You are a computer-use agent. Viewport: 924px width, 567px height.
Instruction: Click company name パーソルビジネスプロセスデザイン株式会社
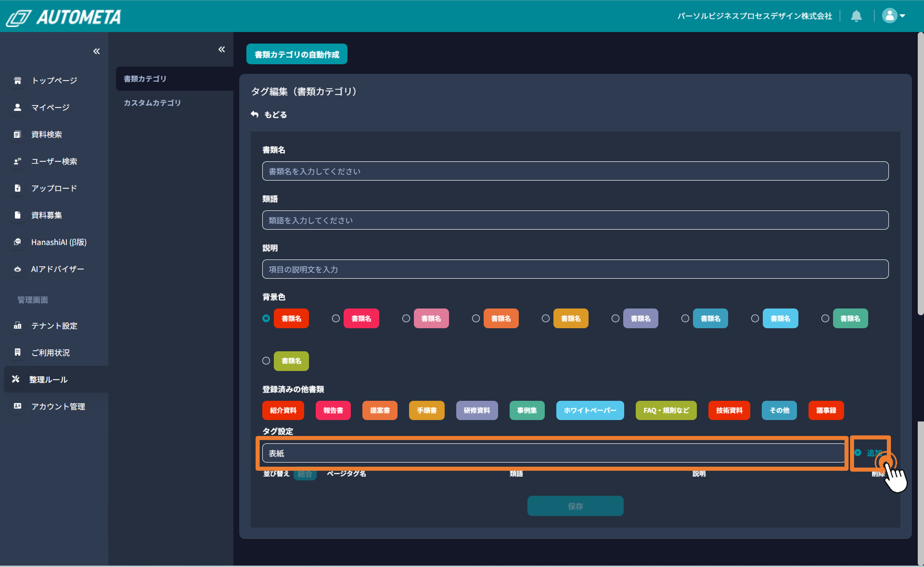pyautogui.click(x=755, y=16)
